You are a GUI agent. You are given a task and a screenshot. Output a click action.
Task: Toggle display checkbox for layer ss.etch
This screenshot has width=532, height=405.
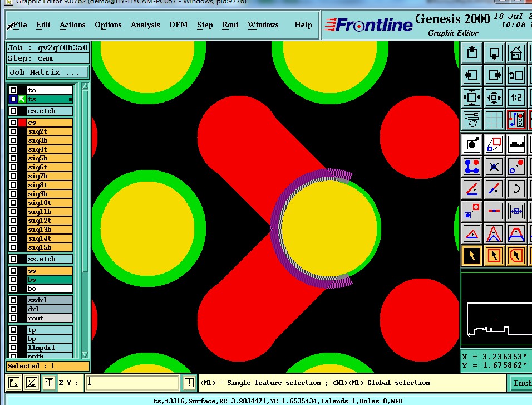(x=13, y=259)
